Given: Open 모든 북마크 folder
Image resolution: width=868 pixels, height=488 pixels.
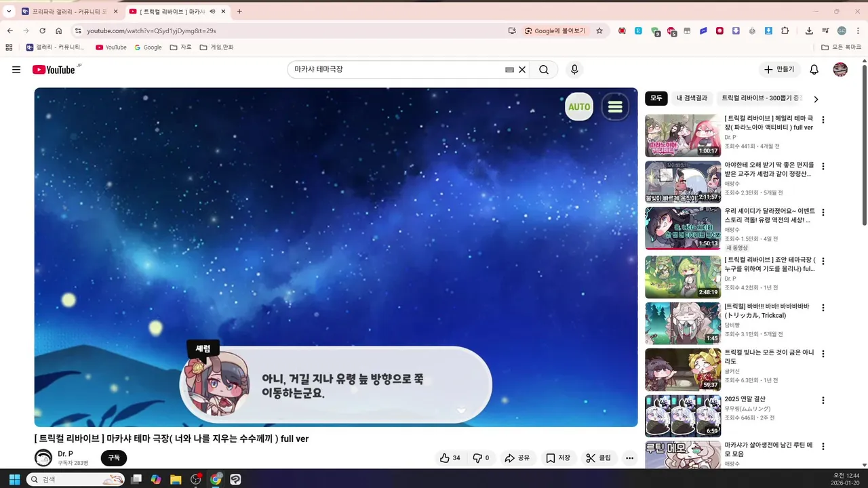Looking at the screenshot, I should pyautogui.click(x=841, y=47).
